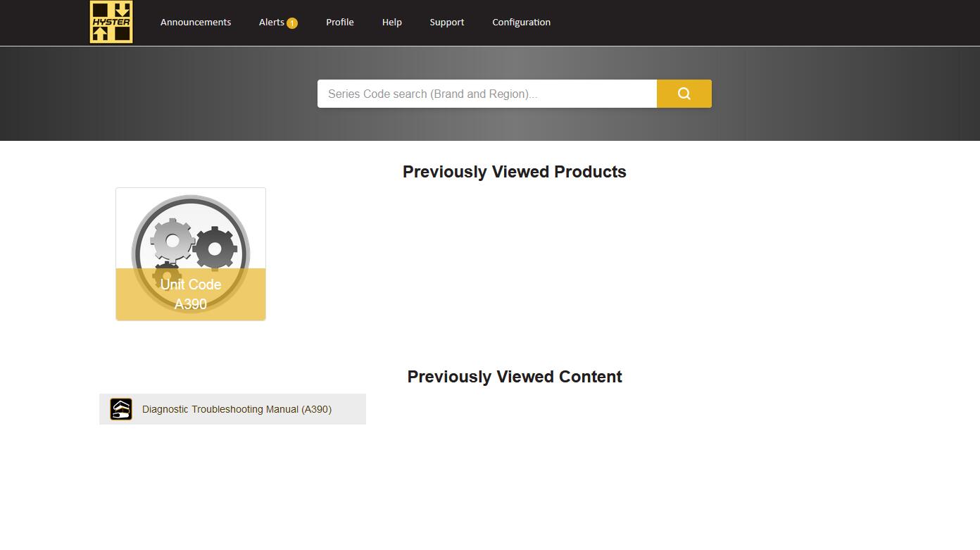Click the Hyster logo
Viewport: 980px width, 550px height.
pyautogui.click(x=111, y=23)
